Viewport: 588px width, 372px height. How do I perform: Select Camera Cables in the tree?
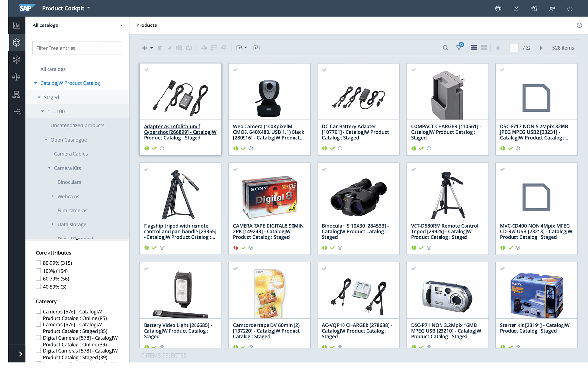coord(71,154)
